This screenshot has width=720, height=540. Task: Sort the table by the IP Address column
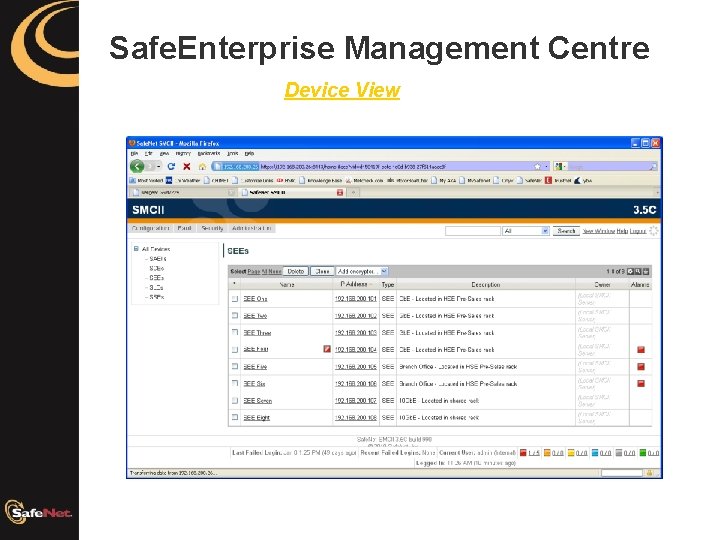click(x=354, y=284)
